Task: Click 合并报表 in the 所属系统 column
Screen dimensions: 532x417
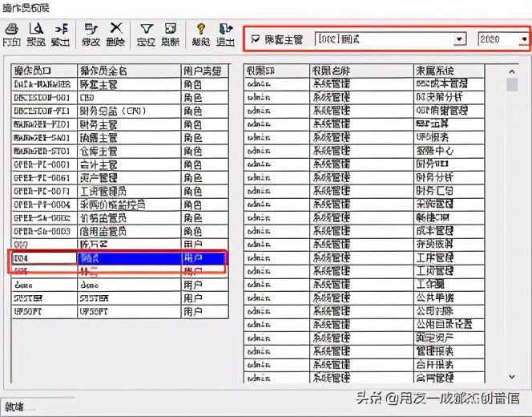Action: pyautogui.click(x=434, y=364)
